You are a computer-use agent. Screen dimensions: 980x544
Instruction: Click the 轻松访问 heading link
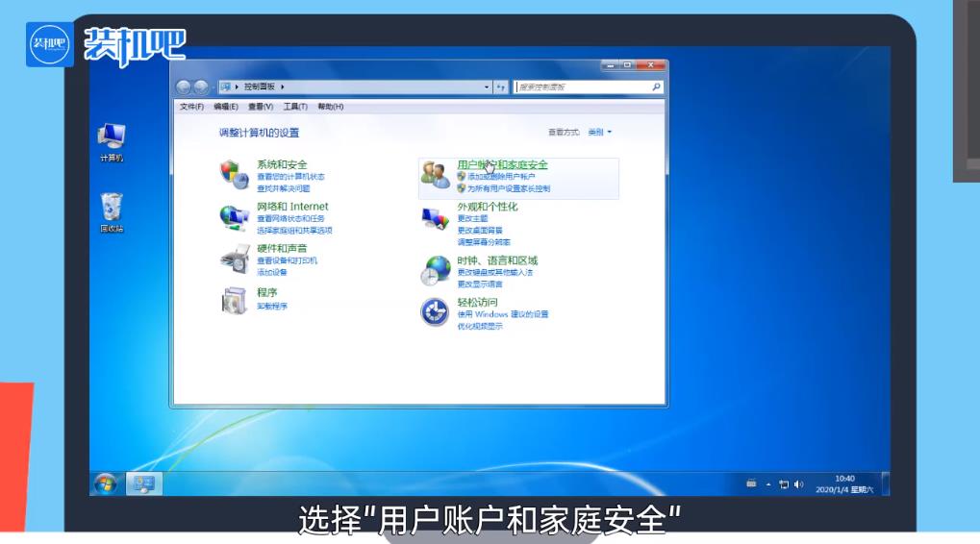pyautogui.click(x=478, y=303)
